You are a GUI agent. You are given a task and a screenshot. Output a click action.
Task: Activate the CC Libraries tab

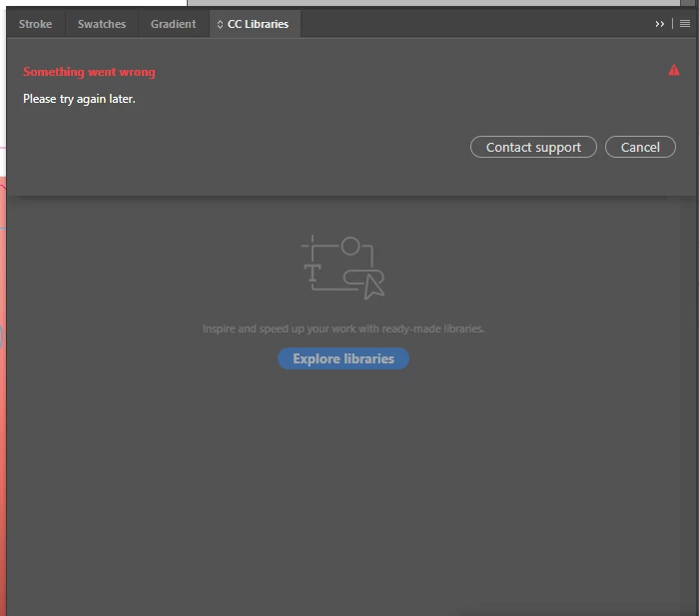(x=258, y=24)
